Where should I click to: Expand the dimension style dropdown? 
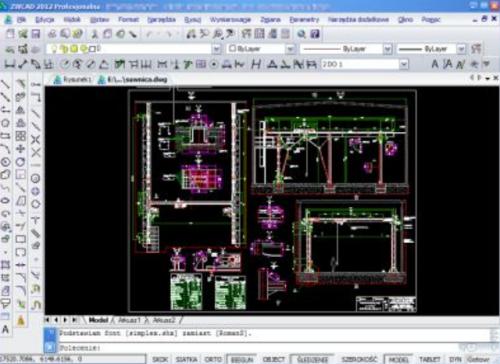coord(404,64)
